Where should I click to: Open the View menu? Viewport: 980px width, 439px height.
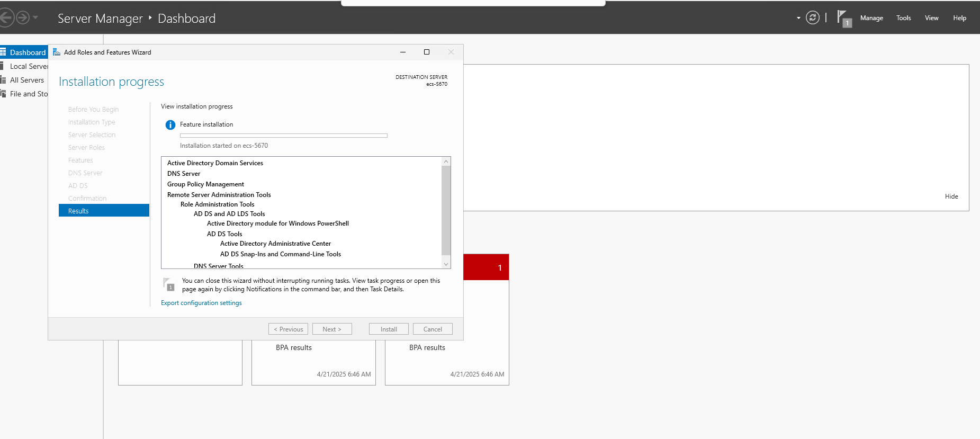pos(931,18)
